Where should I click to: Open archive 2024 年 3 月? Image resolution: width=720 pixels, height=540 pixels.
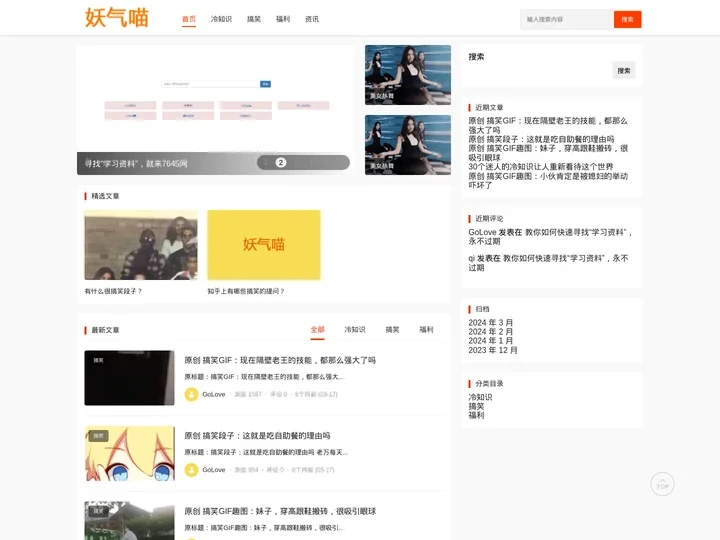[490, 323]
